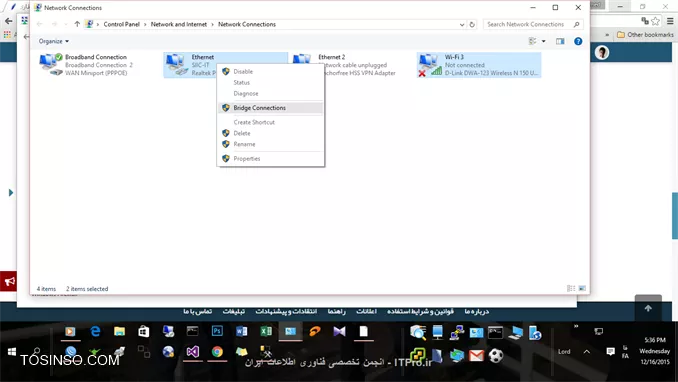Switch to details view in the status bar
678x382 pixels.
pyautogui.click(x=571, y=289)
